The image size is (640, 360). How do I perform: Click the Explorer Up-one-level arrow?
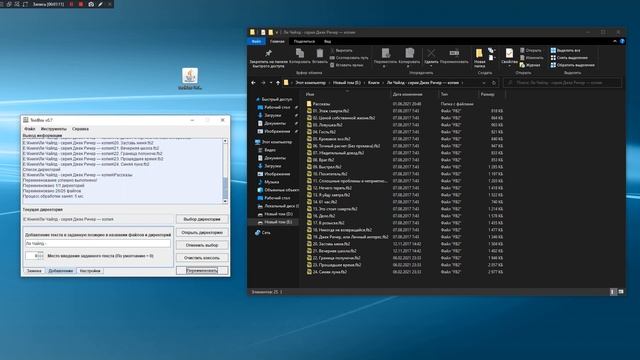278,83
